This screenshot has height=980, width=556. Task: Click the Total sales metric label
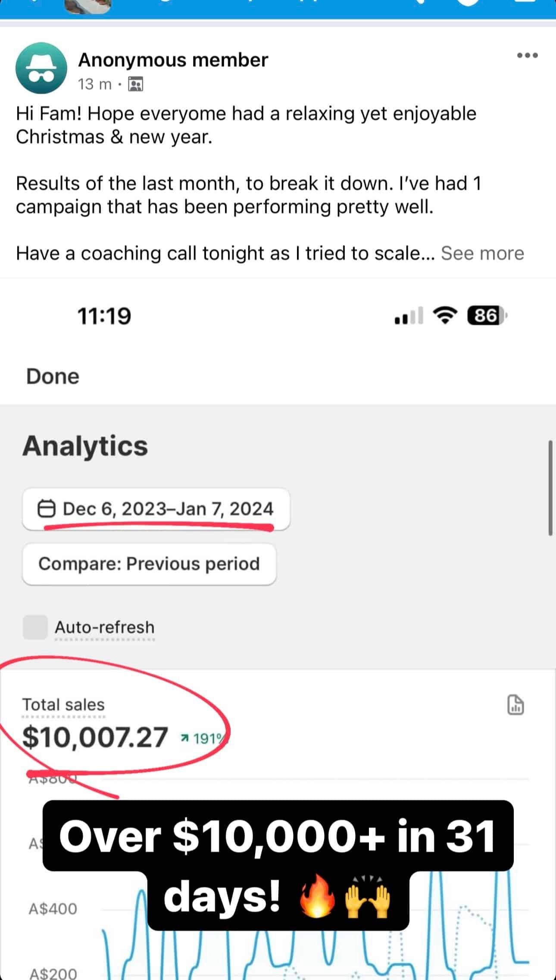(63, 705)
